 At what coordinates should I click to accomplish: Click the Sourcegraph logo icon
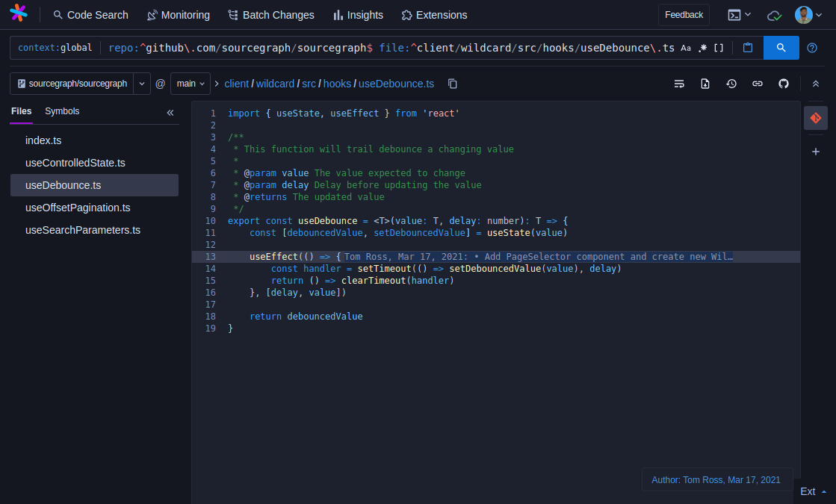(x=19, y=13)
